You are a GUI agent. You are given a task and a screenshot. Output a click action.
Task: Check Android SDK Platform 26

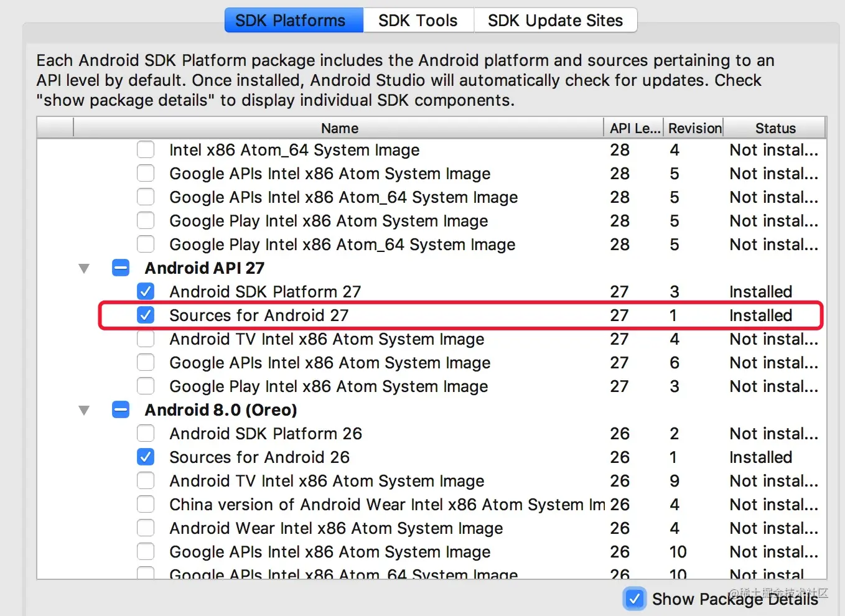tap(146, 434)
